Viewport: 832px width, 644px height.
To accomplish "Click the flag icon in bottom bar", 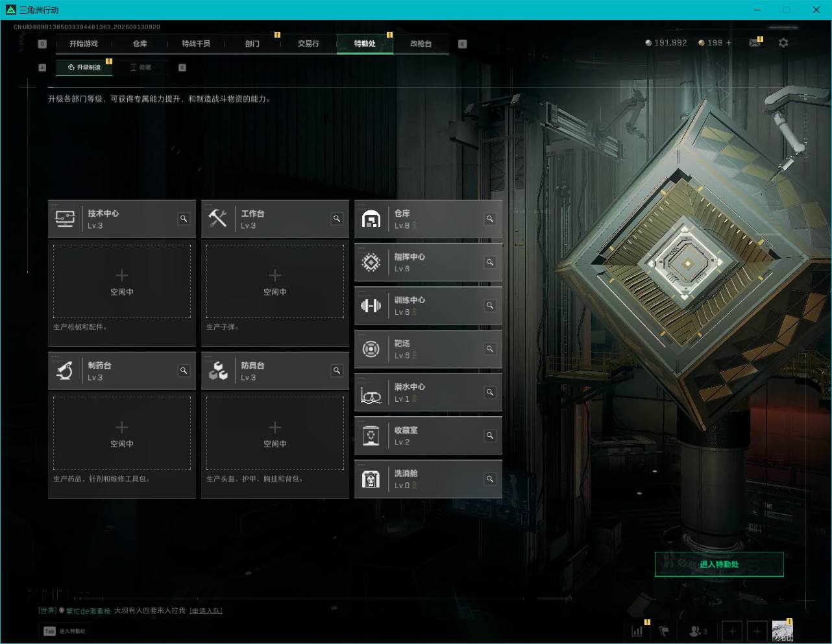I will [664, 630].
